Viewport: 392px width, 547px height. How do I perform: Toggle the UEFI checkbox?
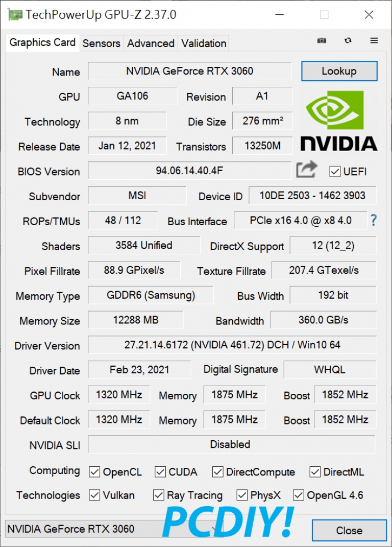pos(335,172)
